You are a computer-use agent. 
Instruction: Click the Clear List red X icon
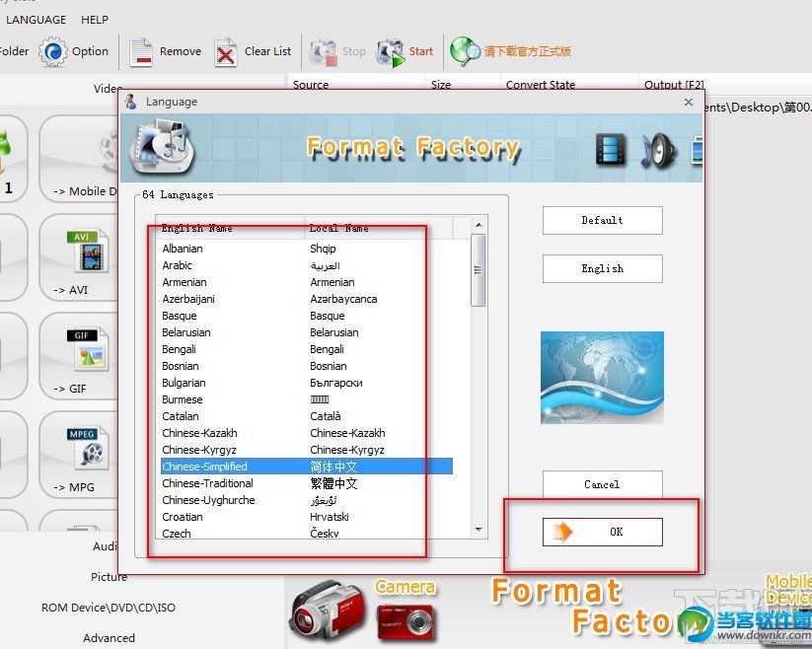coord(225,52)
